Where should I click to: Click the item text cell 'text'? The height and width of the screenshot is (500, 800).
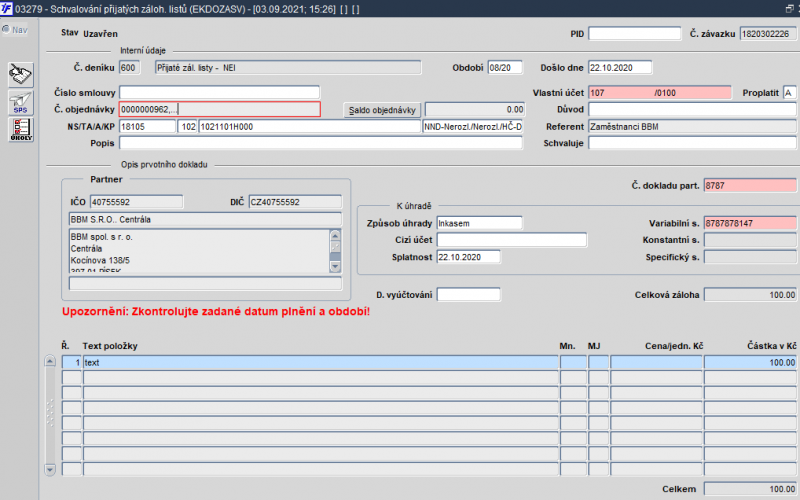321,362
